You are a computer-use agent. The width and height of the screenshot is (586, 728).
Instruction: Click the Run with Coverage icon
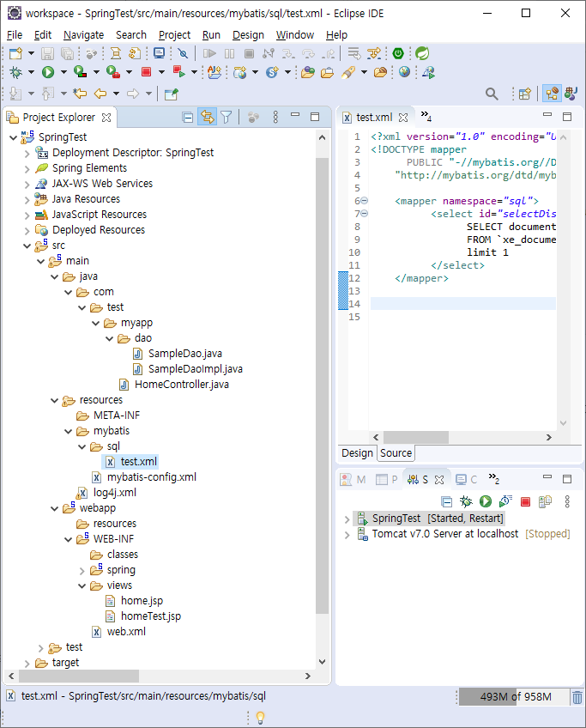click(x=81, y=72)
